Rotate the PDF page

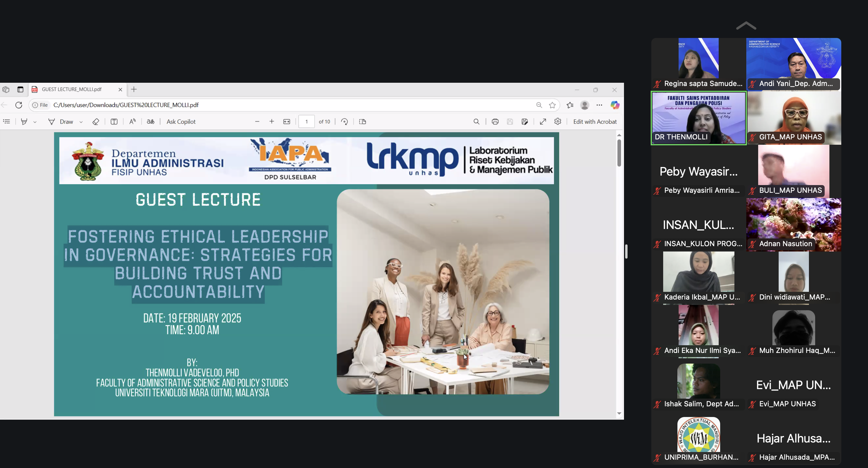pyautogui.click(x=344, y=122)
